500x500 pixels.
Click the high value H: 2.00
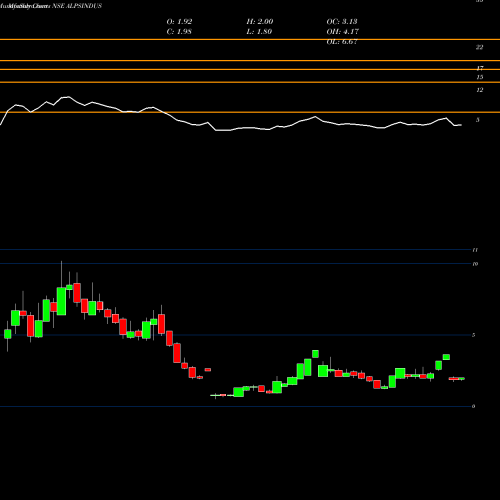[x=260, y=22]
